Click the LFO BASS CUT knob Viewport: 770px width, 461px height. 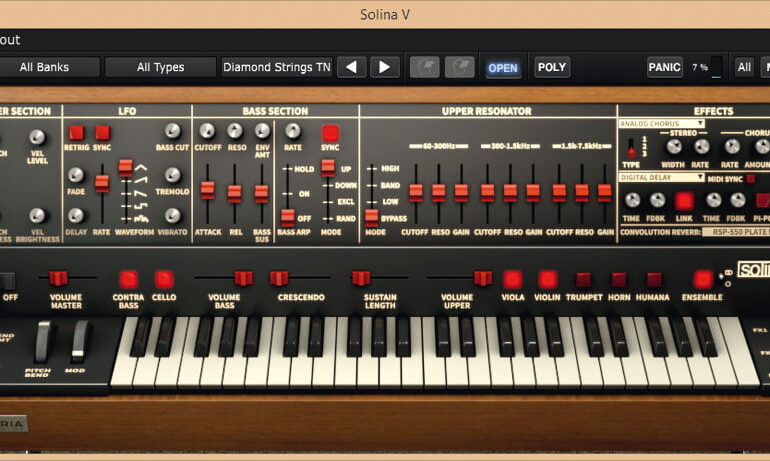pyautogui.click(x=172, y=131)
